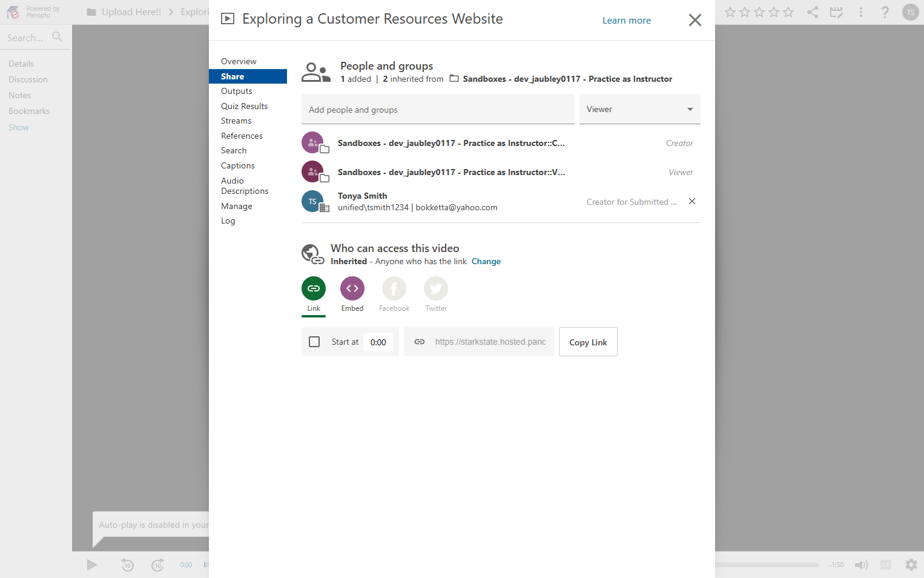Open the Outputs section
This screenshot has height=578, width=924.
[x=237, y=91]
